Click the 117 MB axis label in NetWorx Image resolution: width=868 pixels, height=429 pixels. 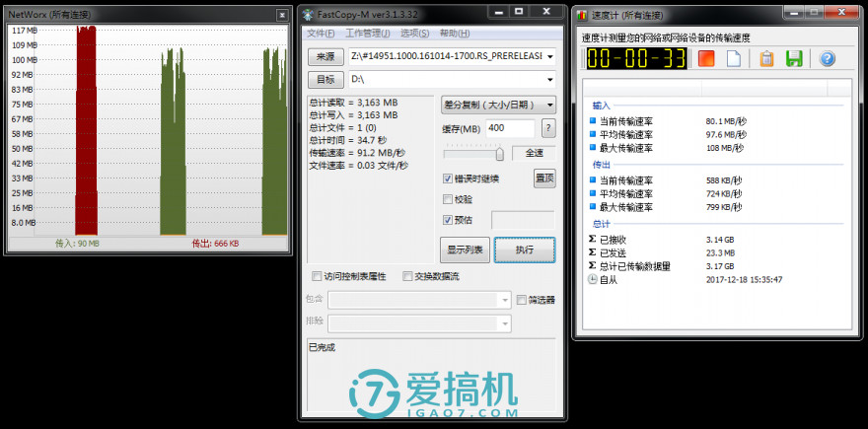(25, 31)
